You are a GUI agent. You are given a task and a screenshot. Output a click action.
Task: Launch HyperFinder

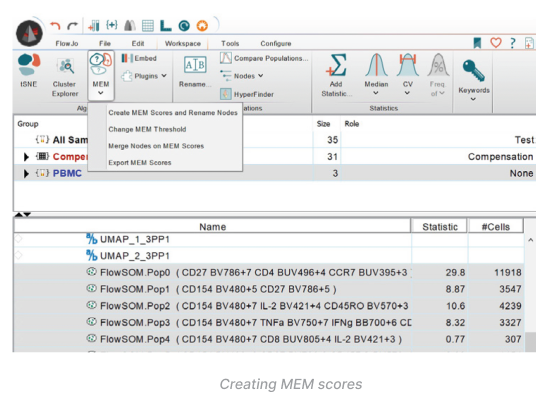click(x=247, y=94)
